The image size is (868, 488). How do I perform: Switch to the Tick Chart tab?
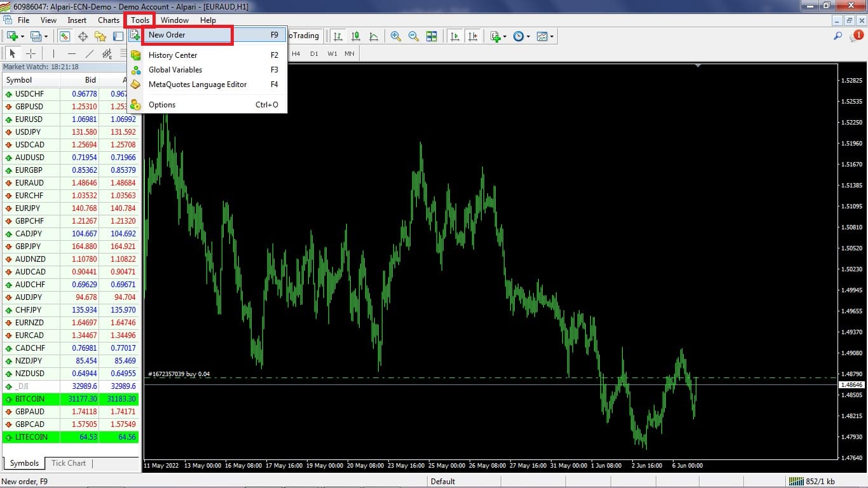tap(69, 463)
